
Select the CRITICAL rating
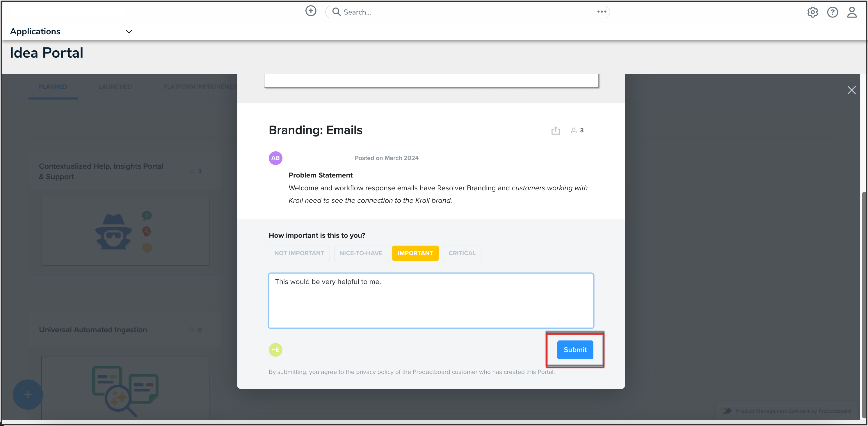click(462, 253)
